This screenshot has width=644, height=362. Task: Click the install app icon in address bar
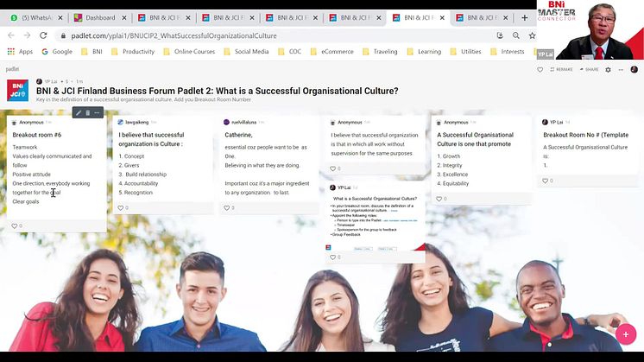(500, 35)
